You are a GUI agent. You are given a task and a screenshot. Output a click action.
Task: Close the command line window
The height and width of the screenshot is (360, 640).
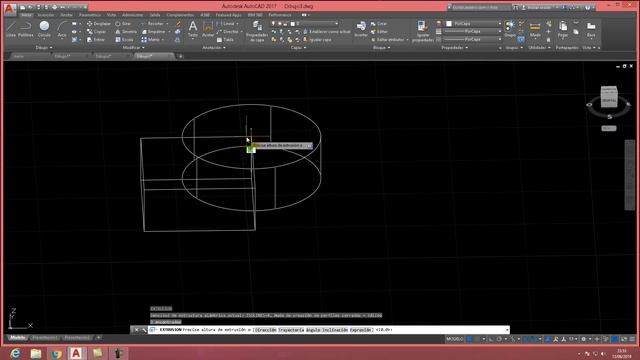(136, 330)
